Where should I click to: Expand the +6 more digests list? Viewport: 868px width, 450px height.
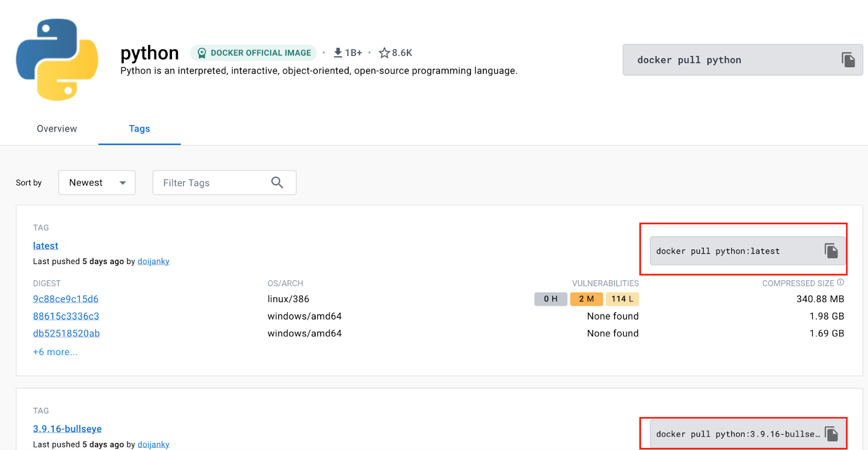[55, 352]
